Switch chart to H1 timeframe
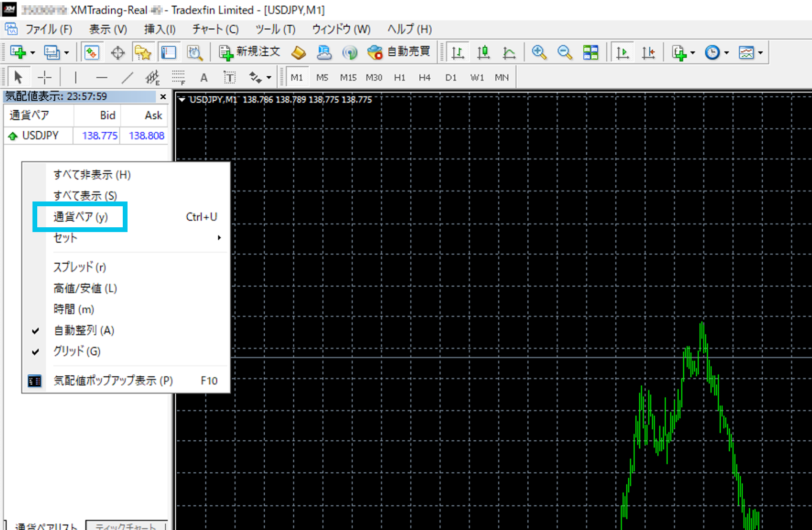Viewport: 812px width, 530px height. pyautogui.click(x=399, y=77)
